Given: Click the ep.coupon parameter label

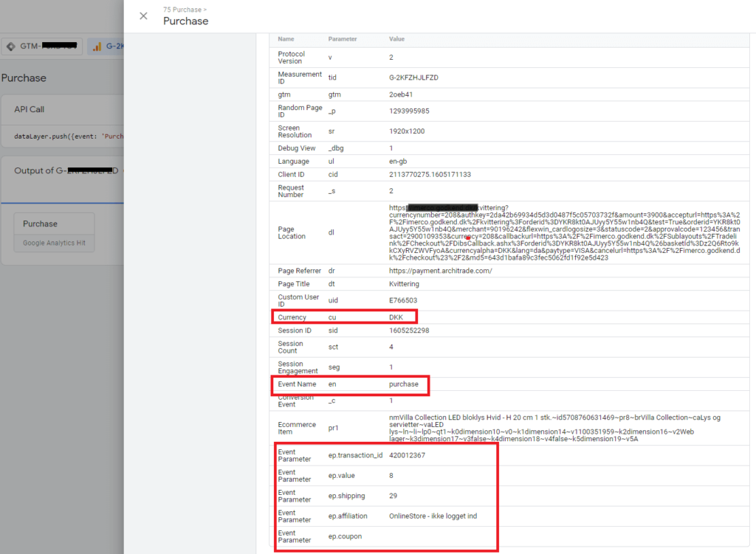Looking at the screenshot, I should (345, 536).
